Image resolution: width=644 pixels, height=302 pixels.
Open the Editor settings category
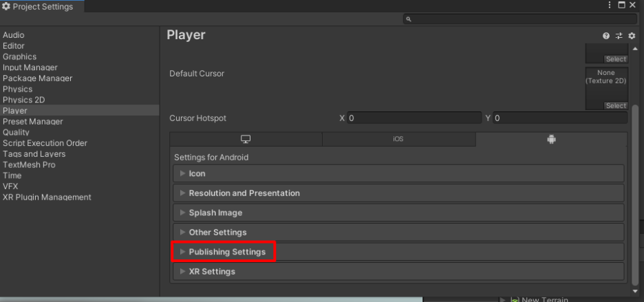[14, 46]
